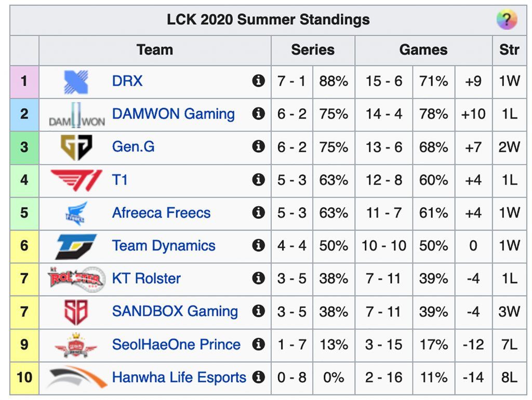The height and width of the screenshot is (400, 532).
Task: Show info for SANDBOX Gaming
Action: tap(258, 311)
